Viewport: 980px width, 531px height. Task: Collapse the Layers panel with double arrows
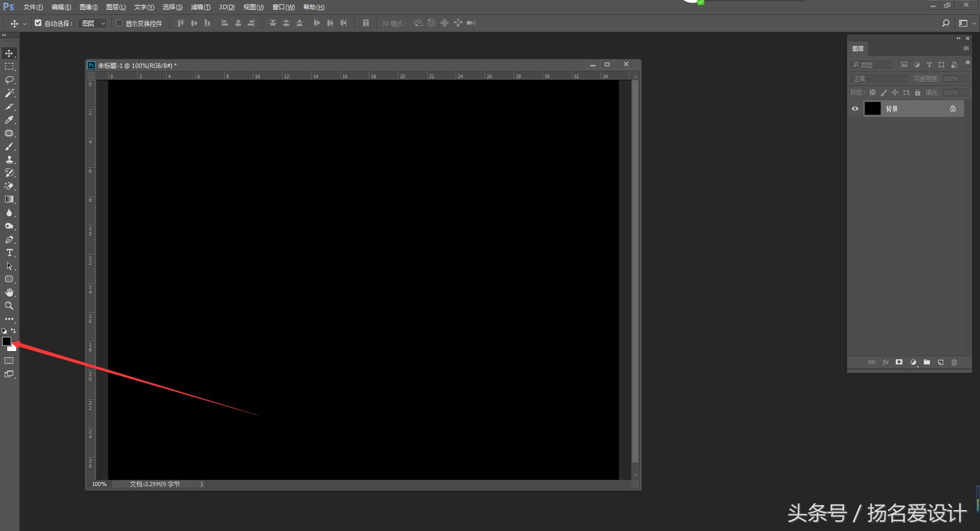[959, 38]
